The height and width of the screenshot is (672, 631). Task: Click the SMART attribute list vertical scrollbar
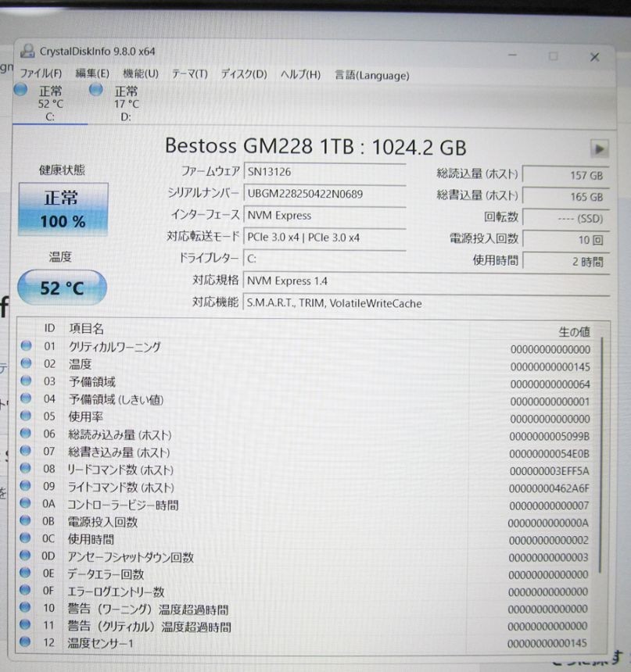pyautogui.click(x=602, y=454)
